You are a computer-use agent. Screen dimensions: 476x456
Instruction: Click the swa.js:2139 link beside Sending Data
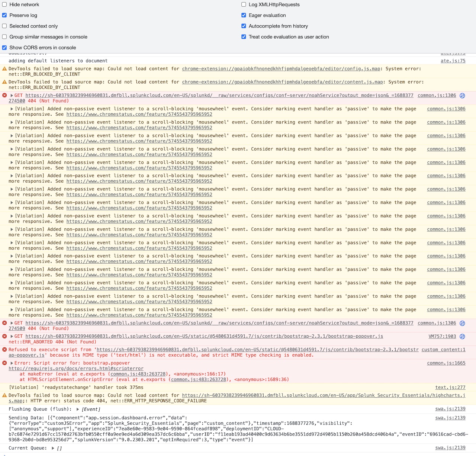click(x=450, y=418)
